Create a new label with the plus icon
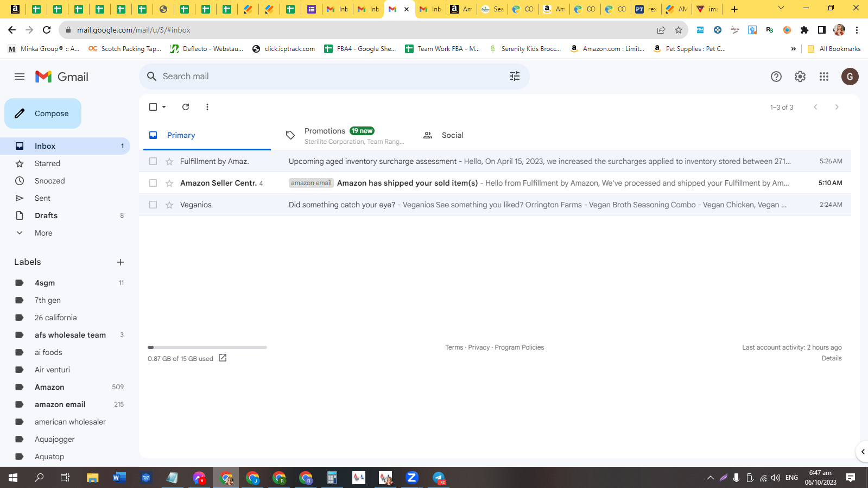 tap(121, 262)
